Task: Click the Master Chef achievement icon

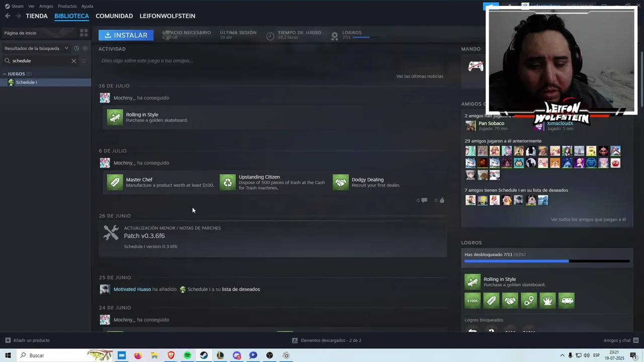Action: [115, 182]
